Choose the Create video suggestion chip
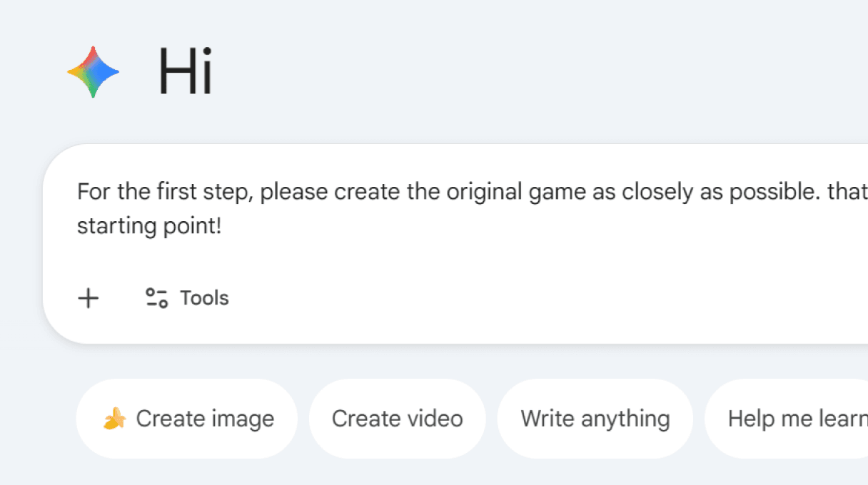Viewport: 868px width, 485px height. 397,419
